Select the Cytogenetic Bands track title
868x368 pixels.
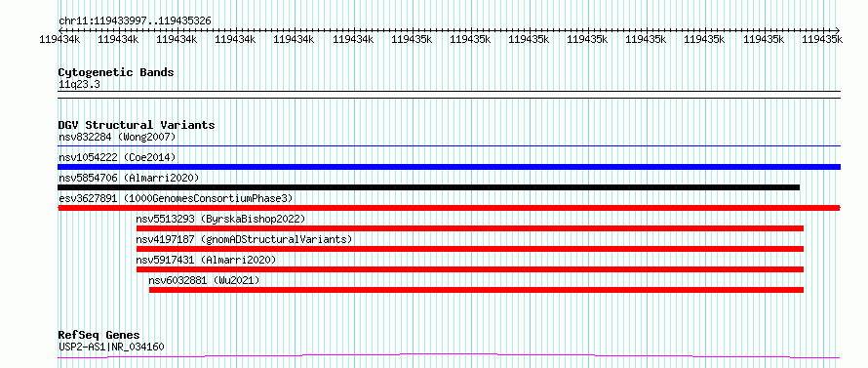click(116, 72)
